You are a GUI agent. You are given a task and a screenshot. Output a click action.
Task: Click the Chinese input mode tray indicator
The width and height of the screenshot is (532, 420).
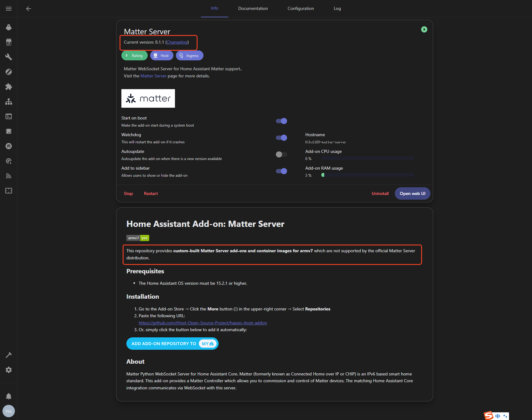coord(498,416)
